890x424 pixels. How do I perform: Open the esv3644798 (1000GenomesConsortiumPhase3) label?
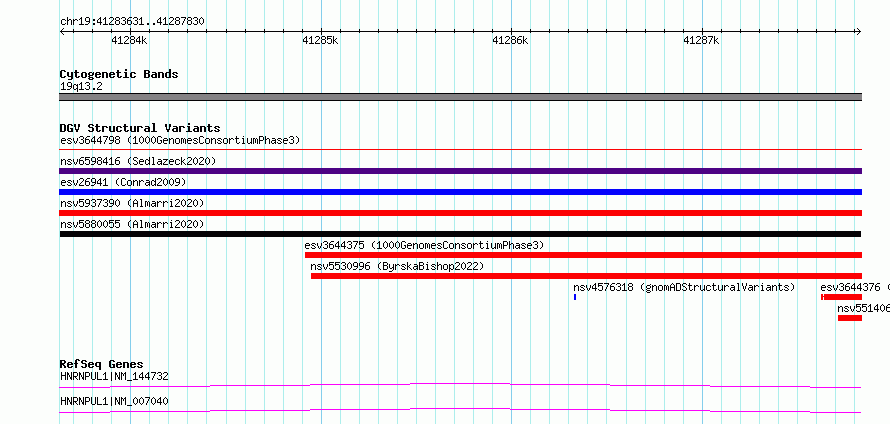pos(180,140)
